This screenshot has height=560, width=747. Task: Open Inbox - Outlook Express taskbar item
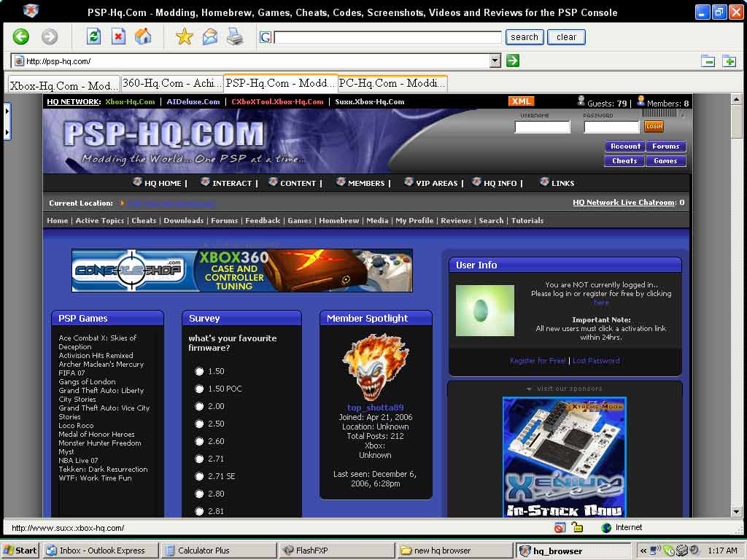(99, 551)
